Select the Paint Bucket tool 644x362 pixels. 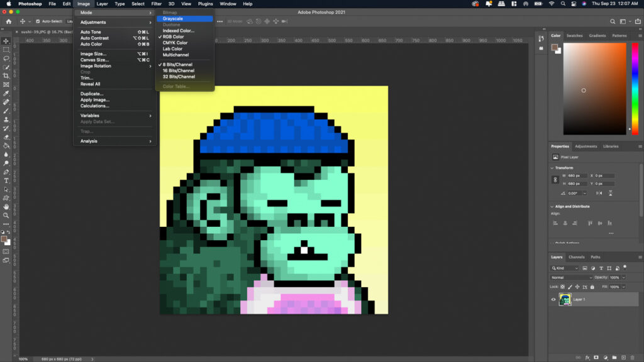(x=6, y=146)
